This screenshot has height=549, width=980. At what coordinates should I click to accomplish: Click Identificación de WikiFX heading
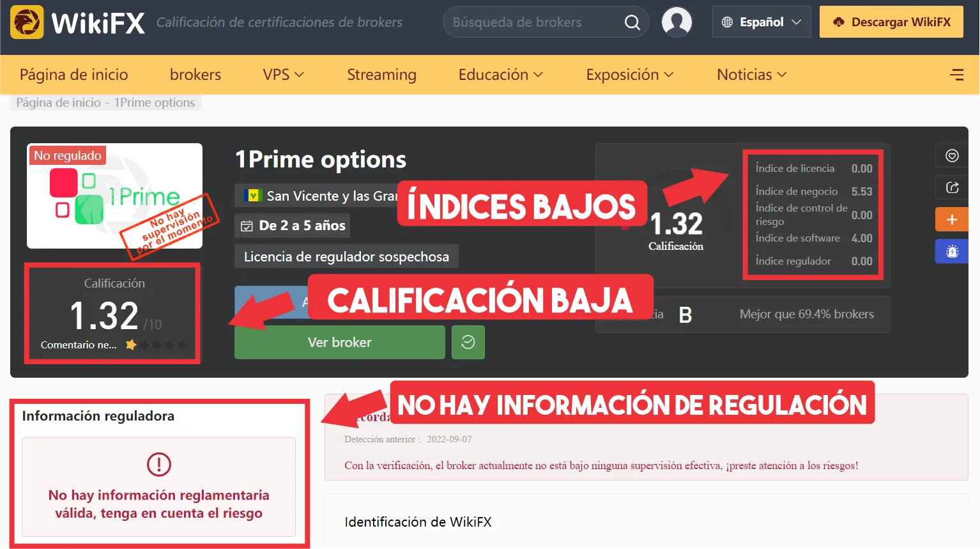[418, 522]
